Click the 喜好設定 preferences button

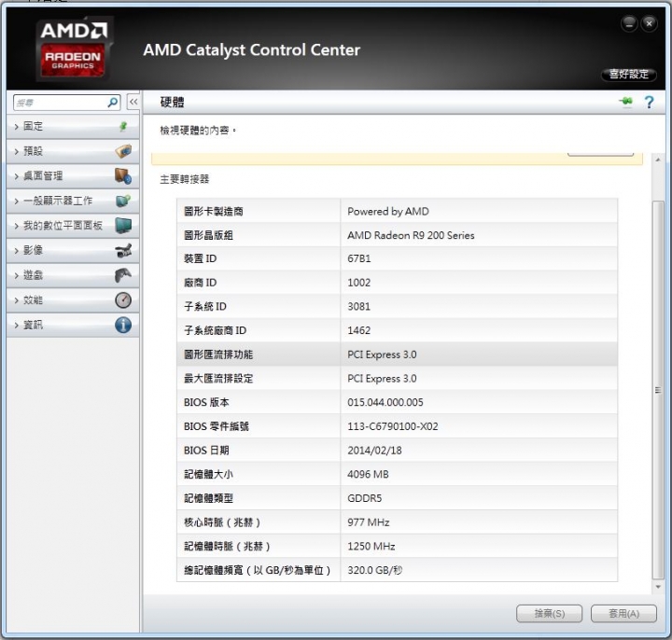pyautogui.click(x=629, y=74)
